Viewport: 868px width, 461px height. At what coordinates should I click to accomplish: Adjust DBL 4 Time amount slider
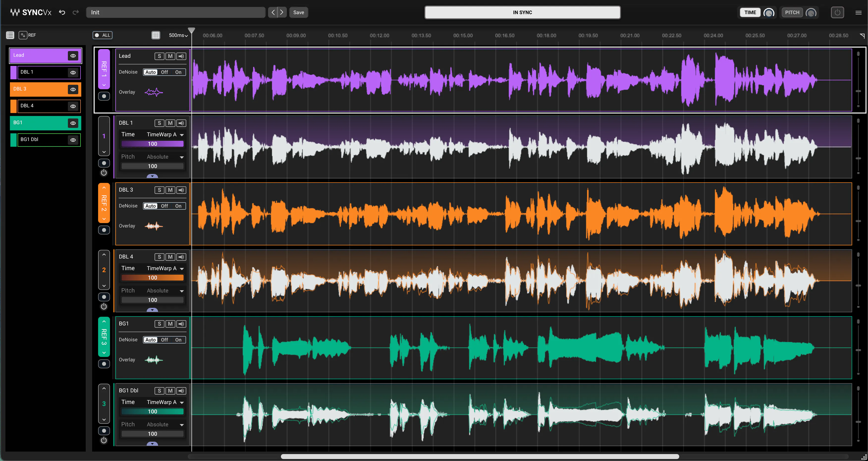[x=152, y=278]
